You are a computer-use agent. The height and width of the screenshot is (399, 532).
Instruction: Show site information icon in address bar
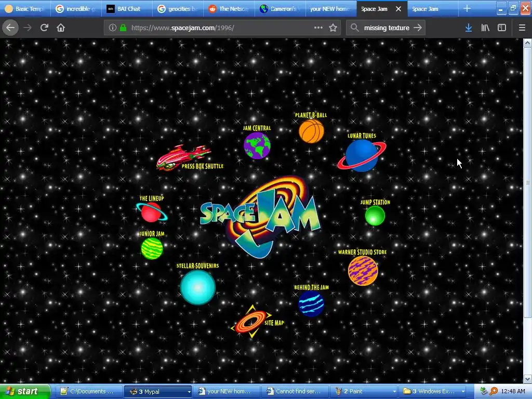click(113, 28)
